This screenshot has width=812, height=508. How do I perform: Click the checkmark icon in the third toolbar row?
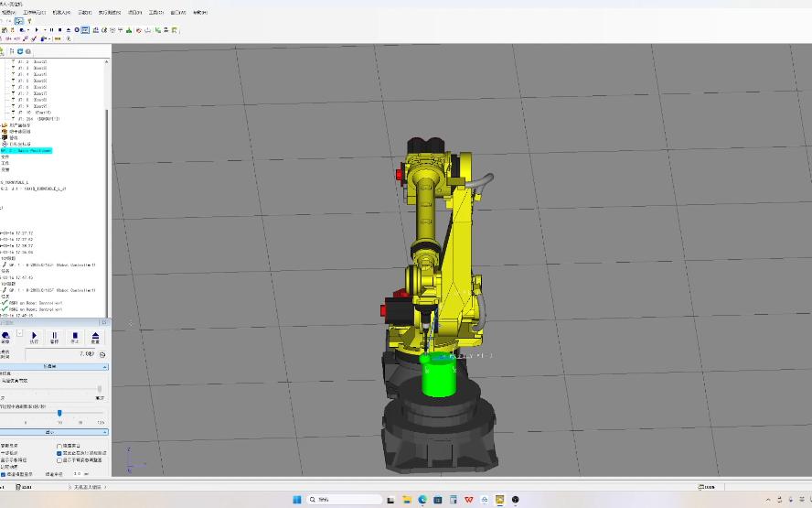click(34, 38)
